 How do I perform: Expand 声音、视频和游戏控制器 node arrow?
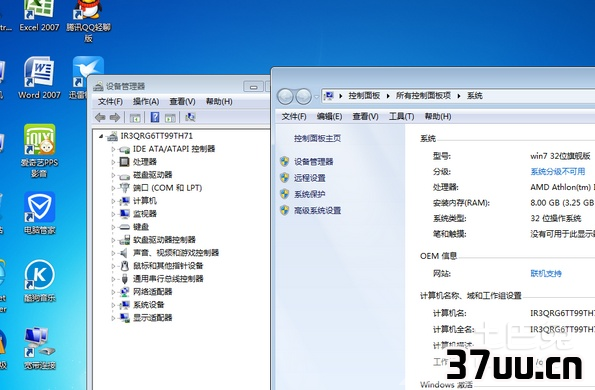(113, 253)
